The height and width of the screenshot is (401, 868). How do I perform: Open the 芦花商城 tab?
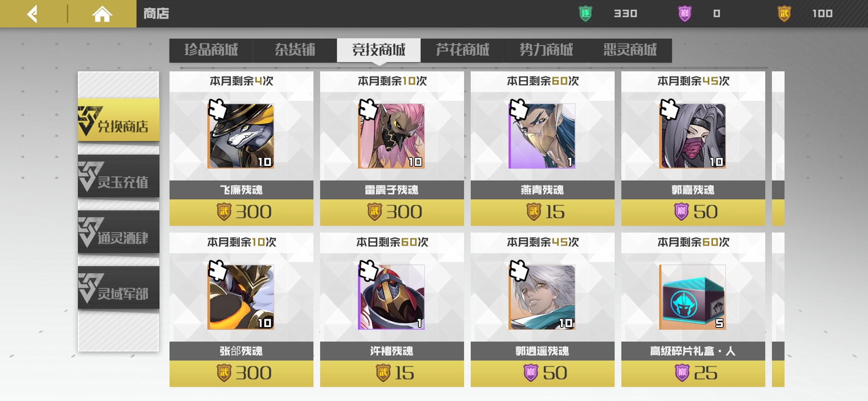click(463, 50)
